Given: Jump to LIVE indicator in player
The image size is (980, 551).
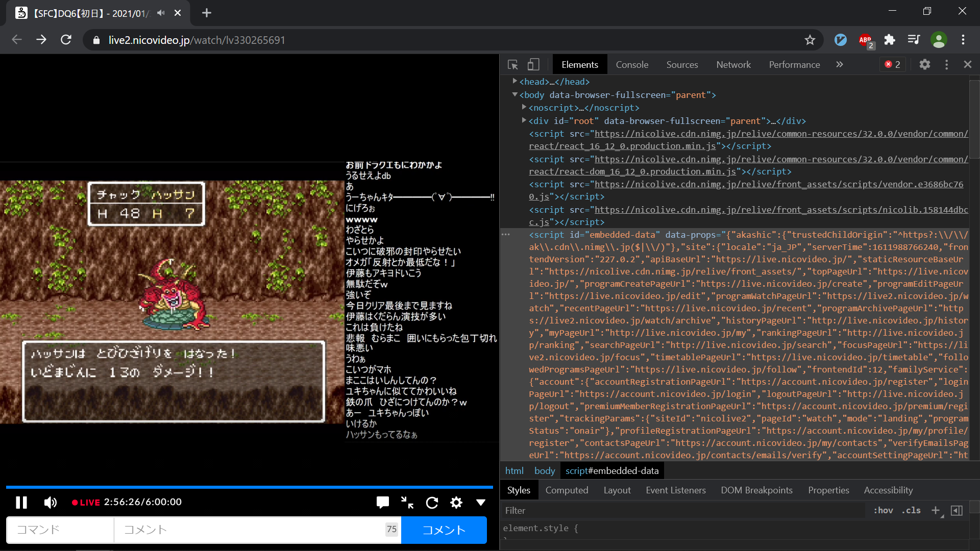Looking at the screenshot, I should point(86,503).
